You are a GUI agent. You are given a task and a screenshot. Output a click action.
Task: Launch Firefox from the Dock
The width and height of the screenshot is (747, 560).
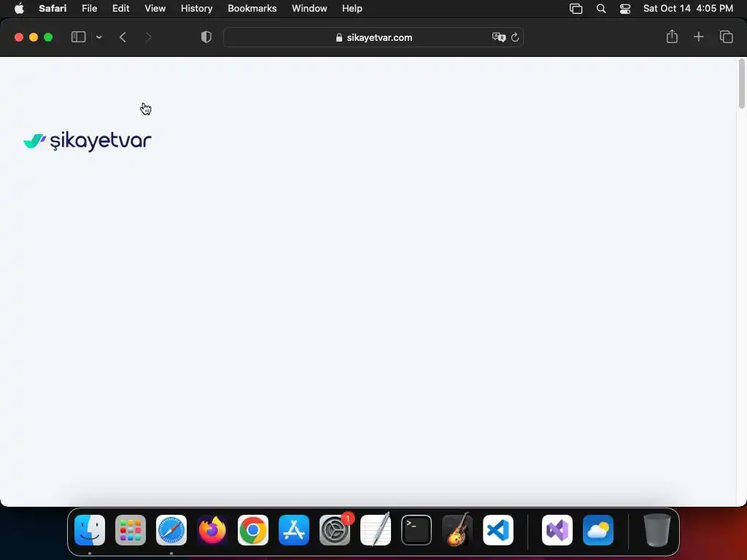pyautogui.click(x=212, y=530)
